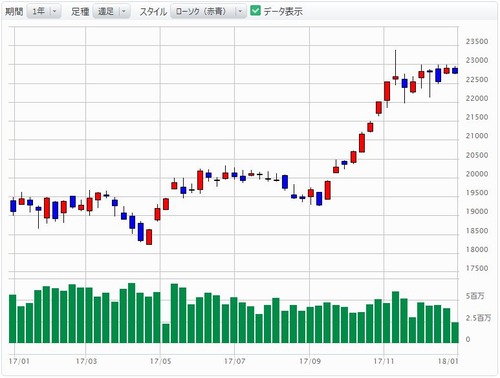The height and width of the screenshot is (378, 500).
Task: Click the 17/01 date axis label
Action: 19,361
